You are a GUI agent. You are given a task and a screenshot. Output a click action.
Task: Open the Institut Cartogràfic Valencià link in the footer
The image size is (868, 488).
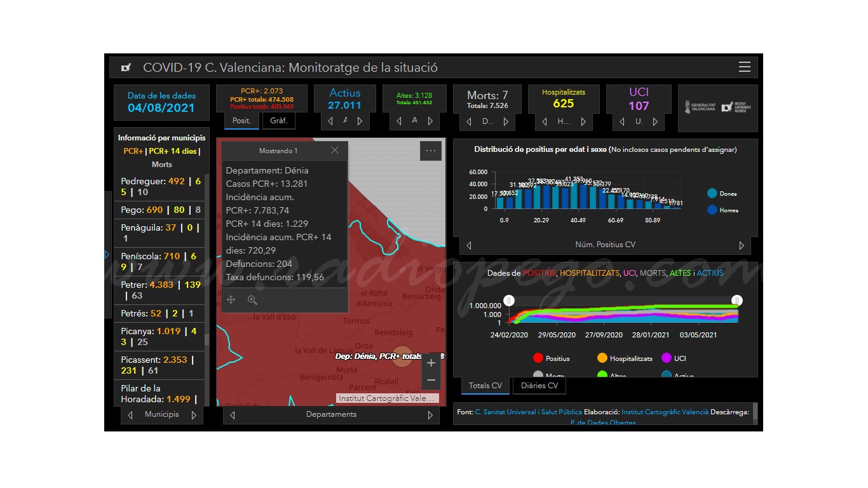coord(665,412)
